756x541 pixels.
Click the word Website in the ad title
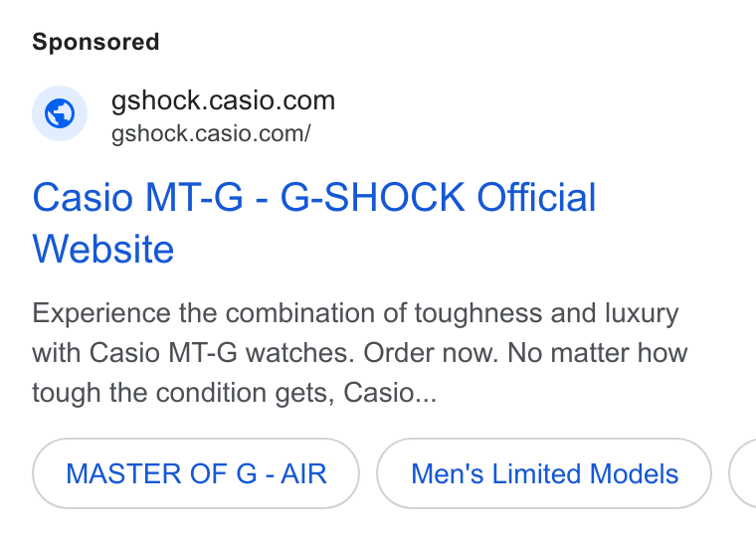pyautogui.click(x=103, y=249)
